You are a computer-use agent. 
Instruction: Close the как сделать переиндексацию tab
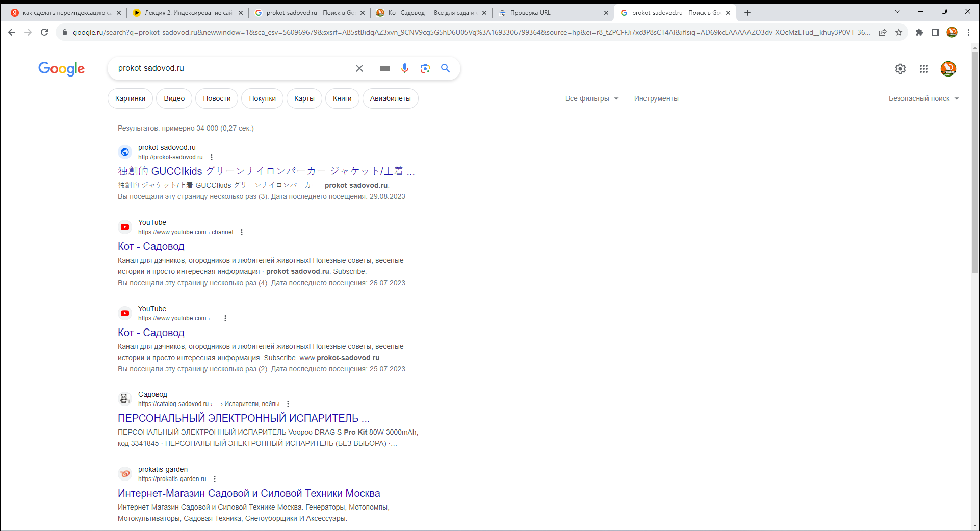pos(119,13)
